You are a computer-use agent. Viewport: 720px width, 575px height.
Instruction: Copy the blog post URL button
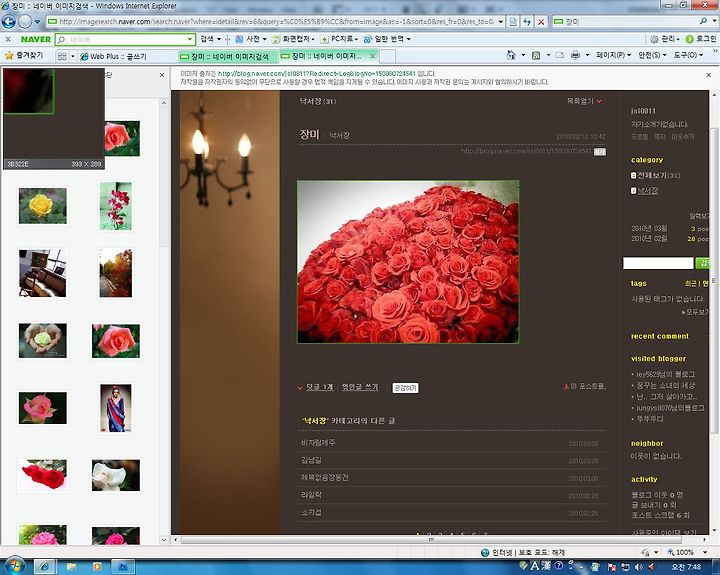[x=600, y=152]
